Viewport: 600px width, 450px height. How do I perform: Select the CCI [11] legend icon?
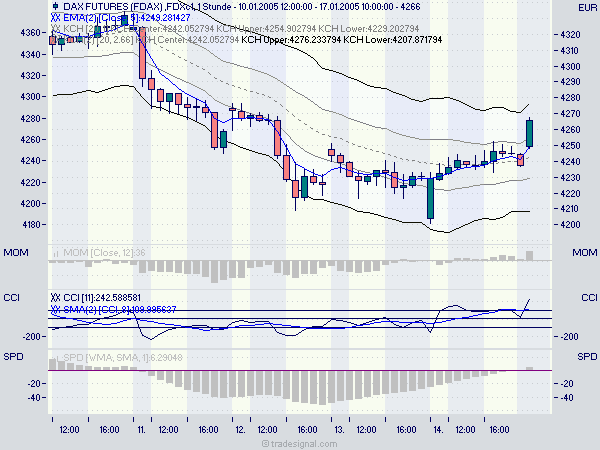point(55,298)
